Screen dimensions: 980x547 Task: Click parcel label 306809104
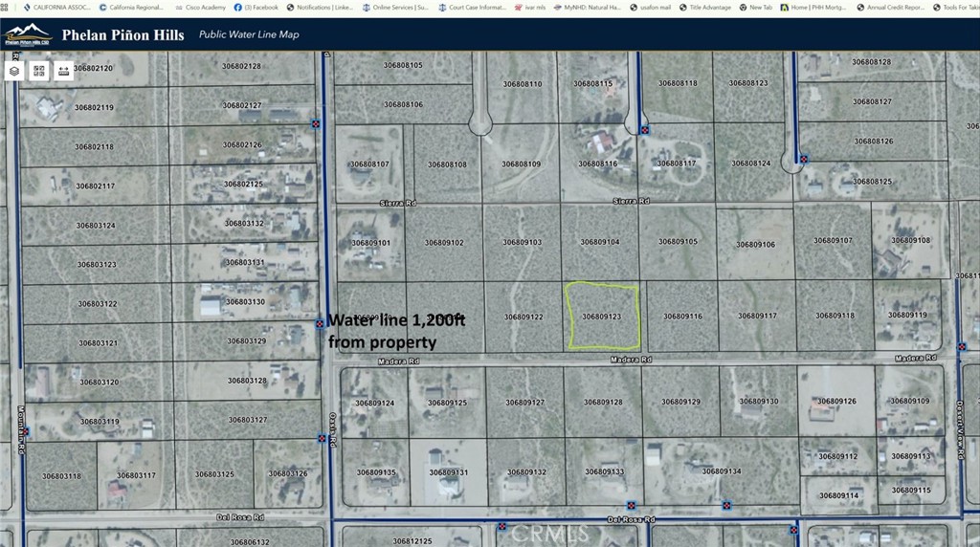point(600,242)
